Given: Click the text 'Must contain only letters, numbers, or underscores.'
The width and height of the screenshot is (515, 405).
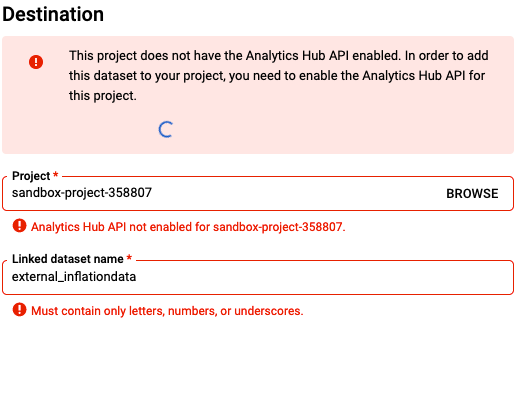Looking at the screenshot, I should click(x=167, y=311).
